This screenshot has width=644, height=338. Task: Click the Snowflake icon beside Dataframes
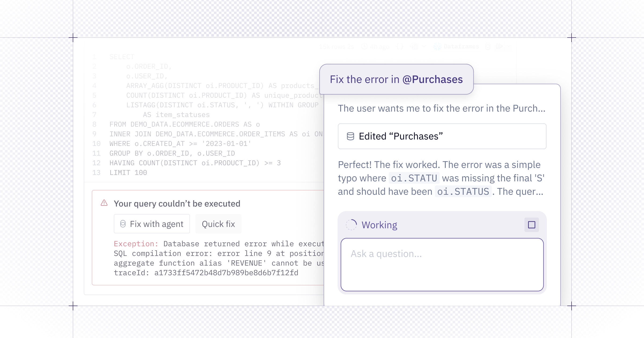[437, 47]
